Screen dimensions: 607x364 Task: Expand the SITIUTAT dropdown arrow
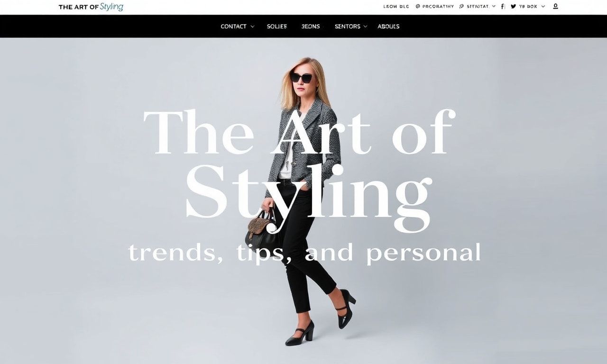click(x=494, y=7)
